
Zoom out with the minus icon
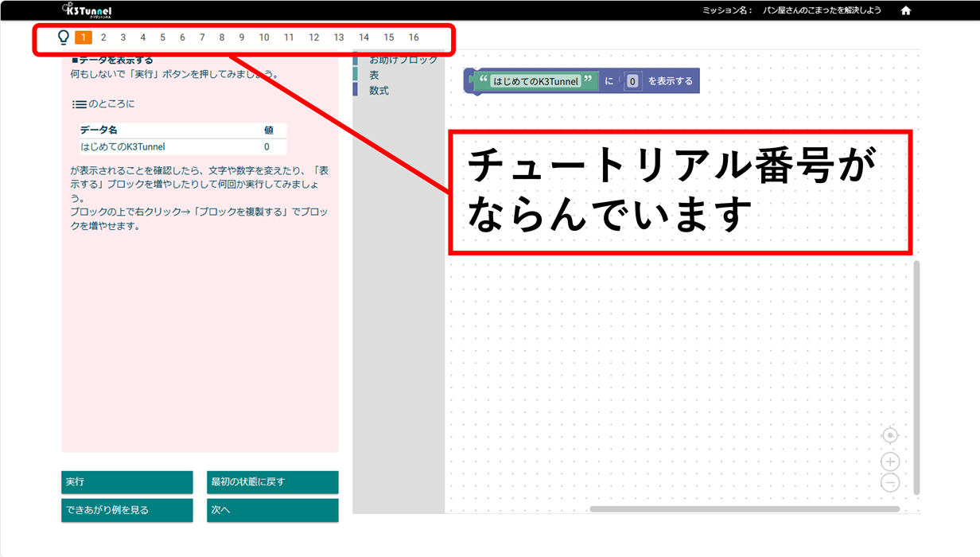(x=890, y=482)
